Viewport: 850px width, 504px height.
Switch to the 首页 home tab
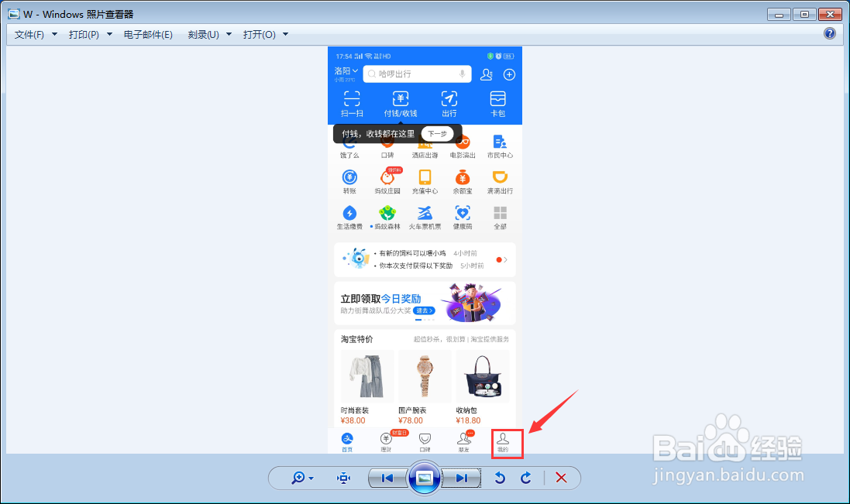point(347,442)
